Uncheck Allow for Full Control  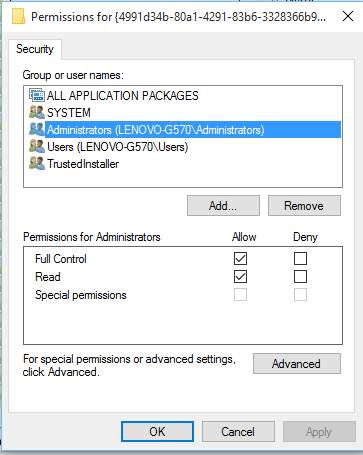(x=240, y=258)
